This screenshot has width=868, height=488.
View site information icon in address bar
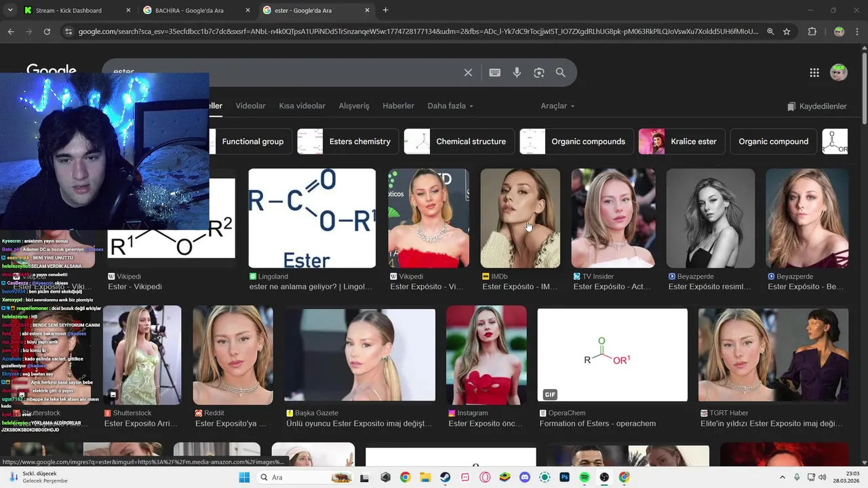[x=67, y=31]
